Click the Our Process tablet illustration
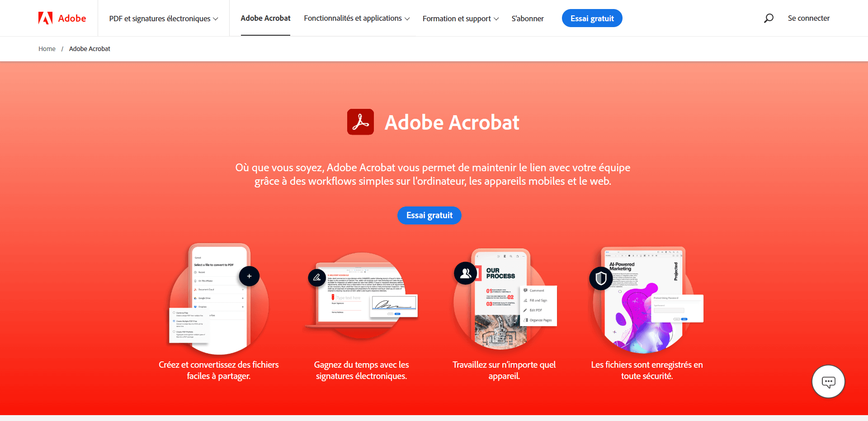This screenshot has width=868, height=421. click(x=505, y=299)
